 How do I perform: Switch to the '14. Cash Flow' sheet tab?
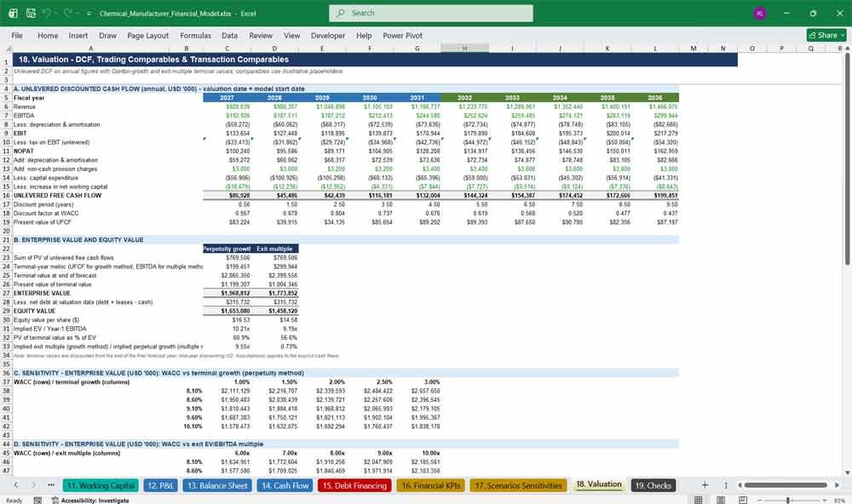[285, 485]
